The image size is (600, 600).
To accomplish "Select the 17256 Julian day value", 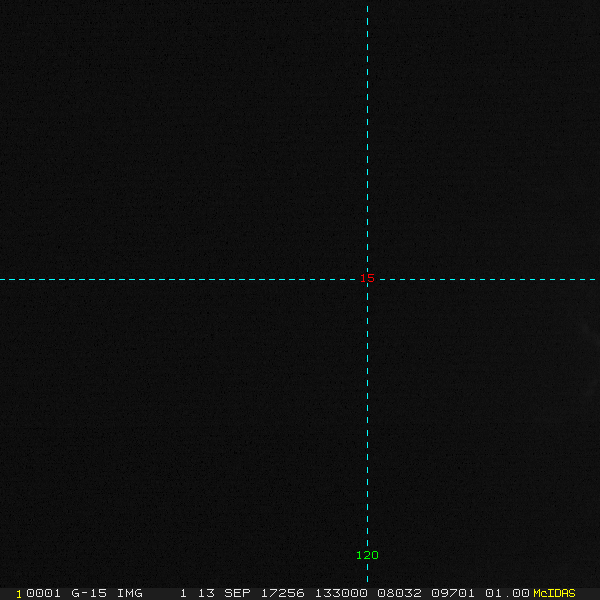I will [283, 593].
